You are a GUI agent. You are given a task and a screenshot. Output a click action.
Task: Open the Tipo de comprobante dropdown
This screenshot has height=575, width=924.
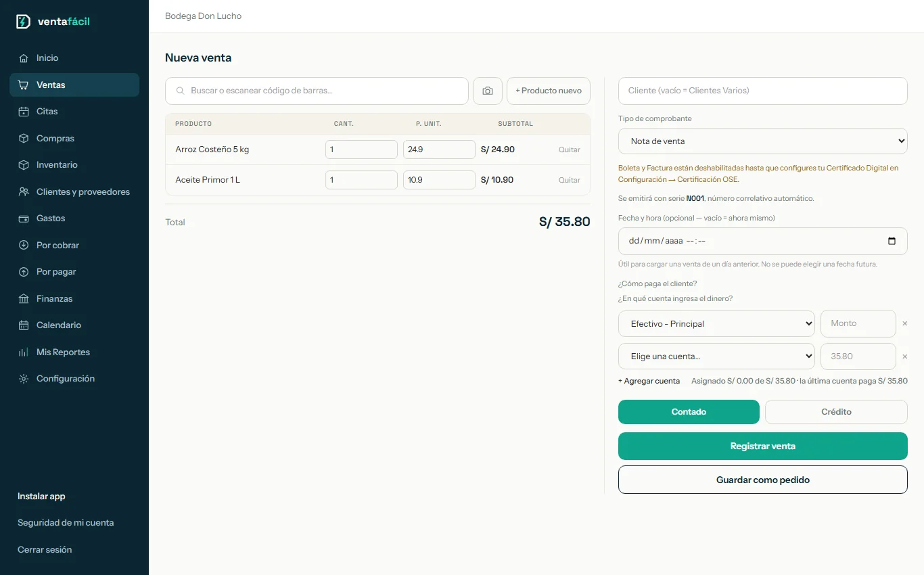click(x=763, y=141)
